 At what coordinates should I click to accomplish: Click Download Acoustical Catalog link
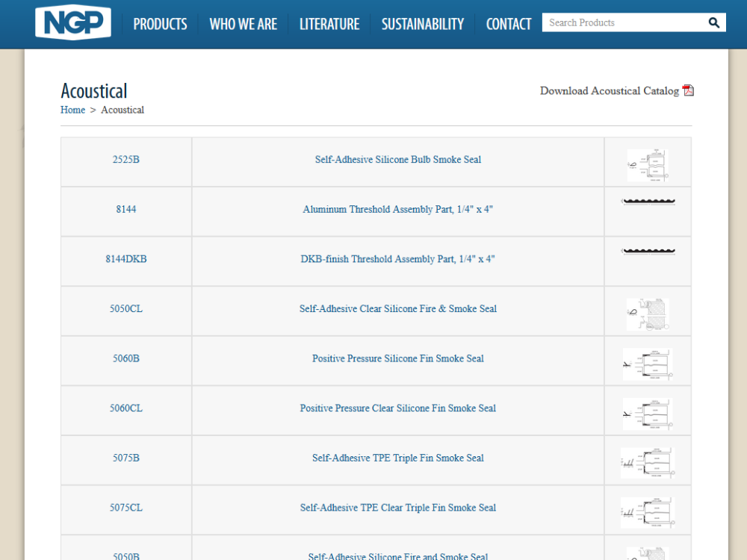point(610,90)
